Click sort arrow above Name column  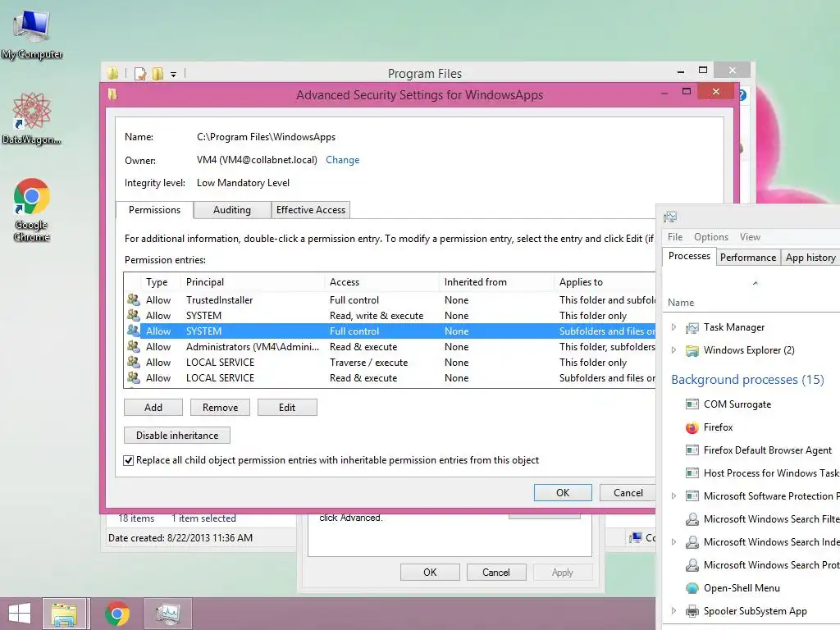pos(756,283)
